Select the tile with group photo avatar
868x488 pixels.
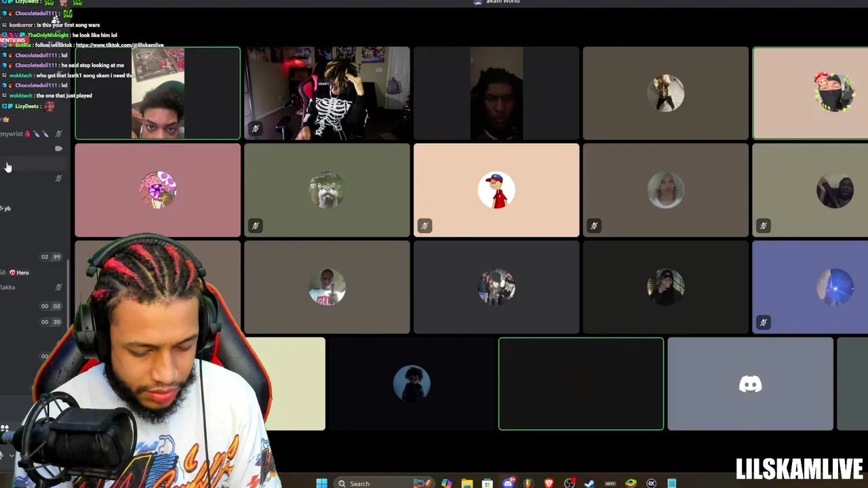click(x=496, y=287)
